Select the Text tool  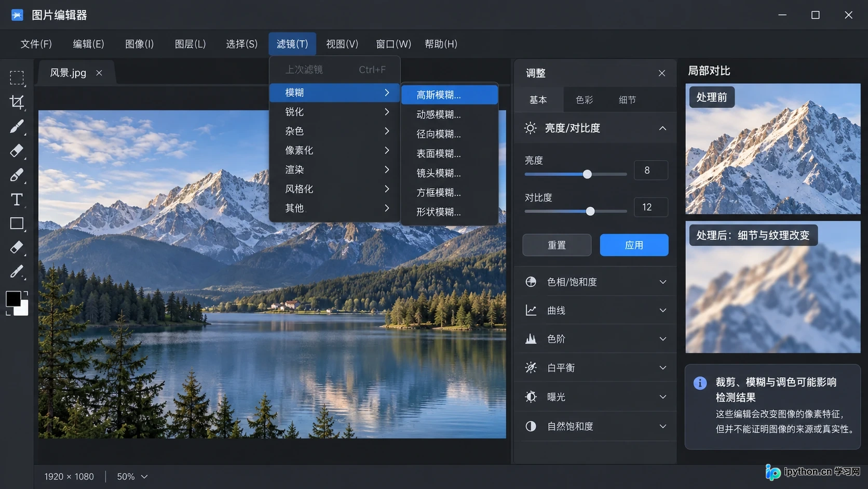pos(17,200)
